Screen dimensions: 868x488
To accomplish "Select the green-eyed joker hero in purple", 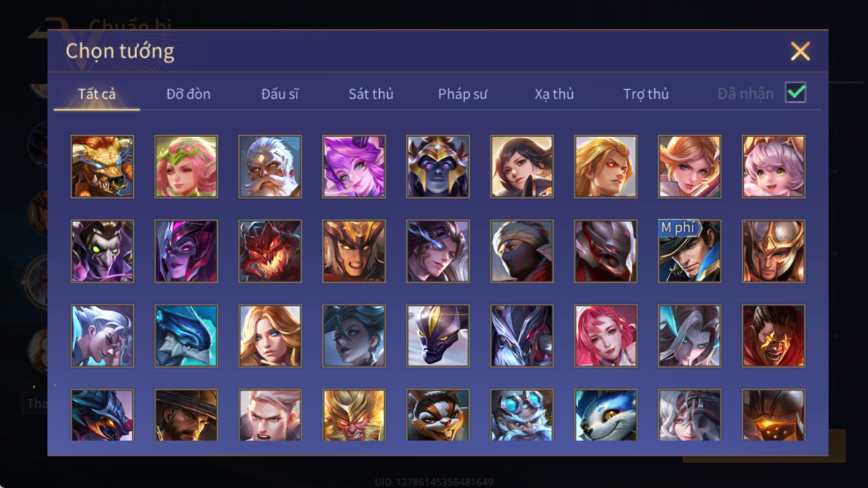I will [102, 251].
